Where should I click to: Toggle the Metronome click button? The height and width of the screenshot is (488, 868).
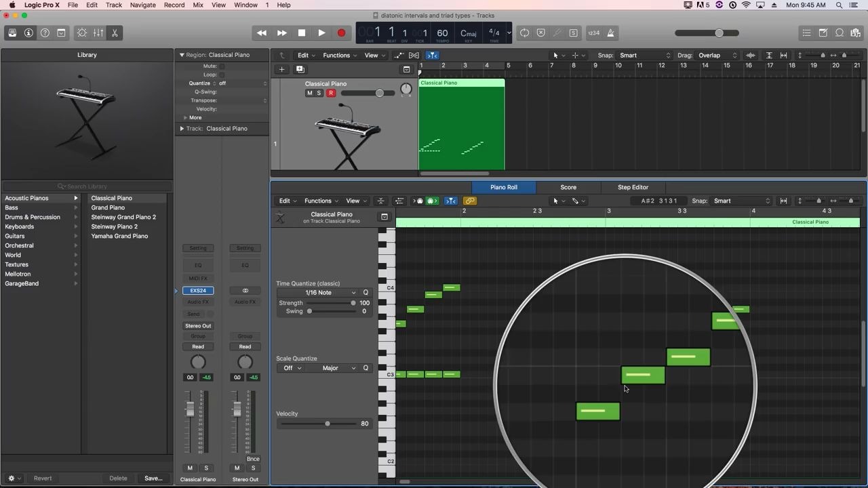[x=610, y=33]
